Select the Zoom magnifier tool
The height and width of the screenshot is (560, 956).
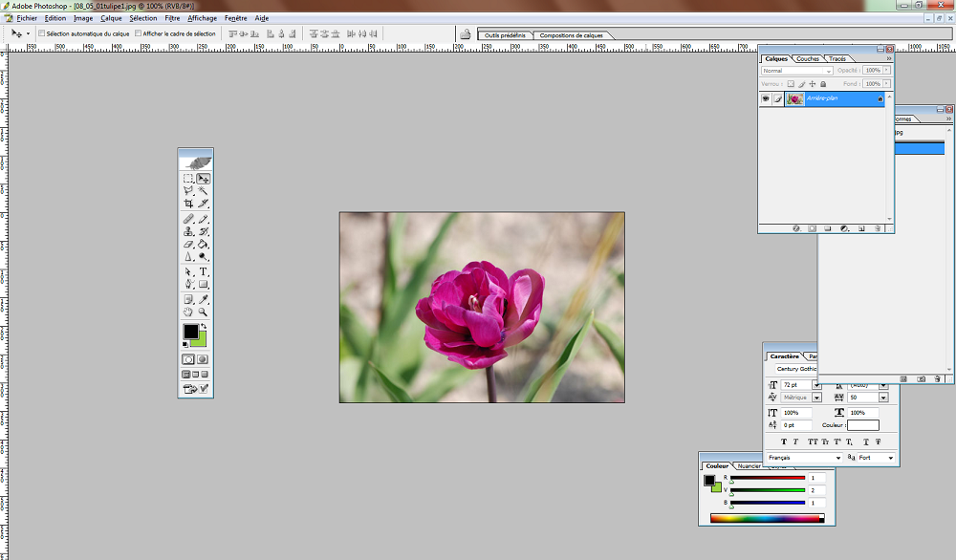203,312
